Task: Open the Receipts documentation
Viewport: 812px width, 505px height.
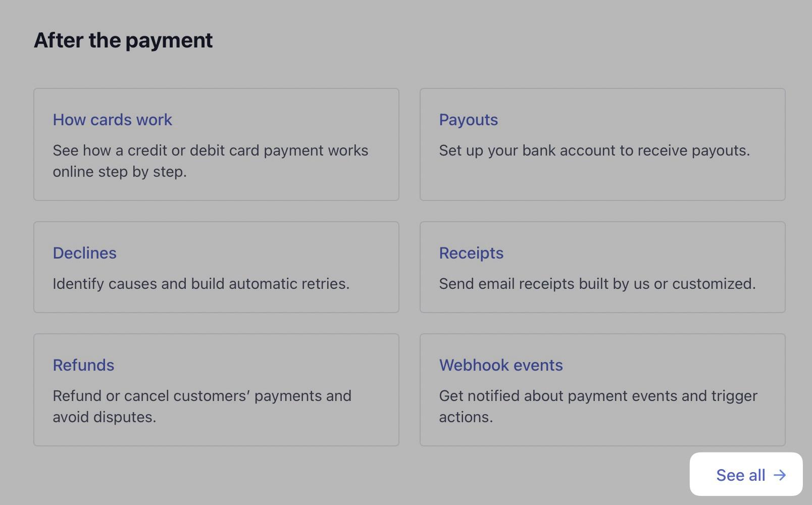Action: (x=471, y=253)
